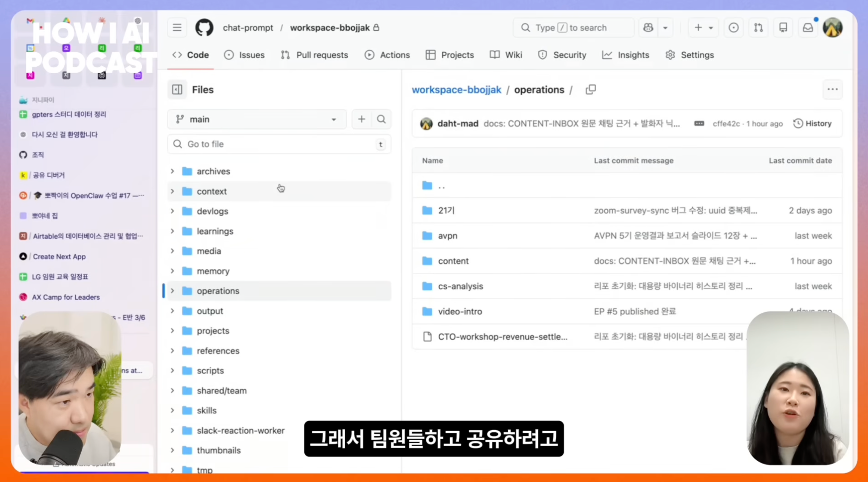868x482 pixels.
Task: Open the workspace-bbojjak repository link
Action: tap(456, 90)
